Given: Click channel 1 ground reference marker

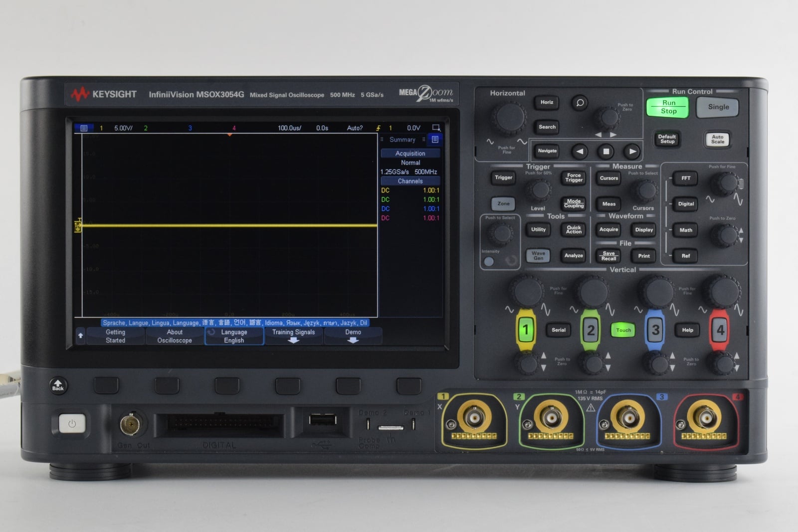Looking at the screenshot, I should [x=78, y=225].
